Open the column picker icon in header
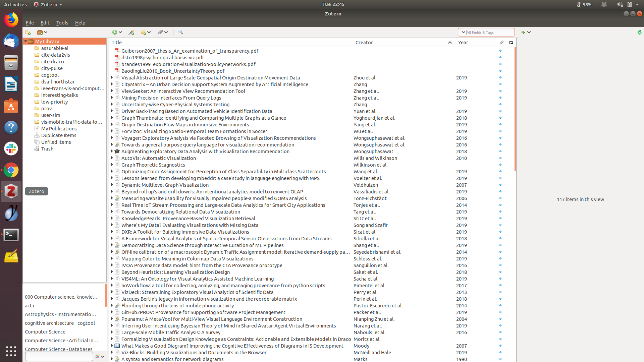 (x=511, y=43)
